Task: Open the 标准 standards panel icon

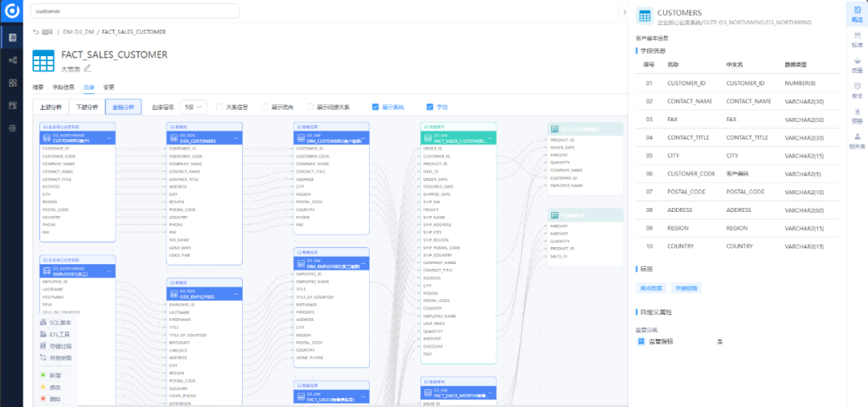Action: coord(857,39)
